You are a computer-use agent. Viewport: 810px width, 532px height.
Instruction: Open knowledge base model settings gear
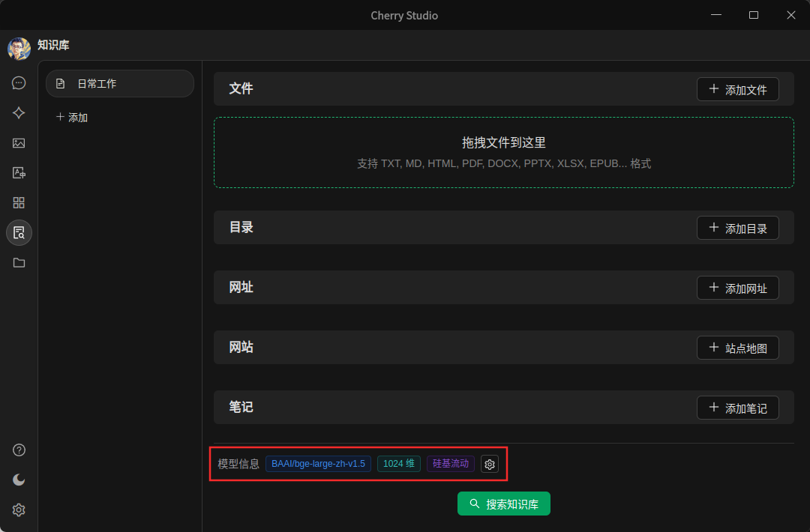click(x=490, y=464)
